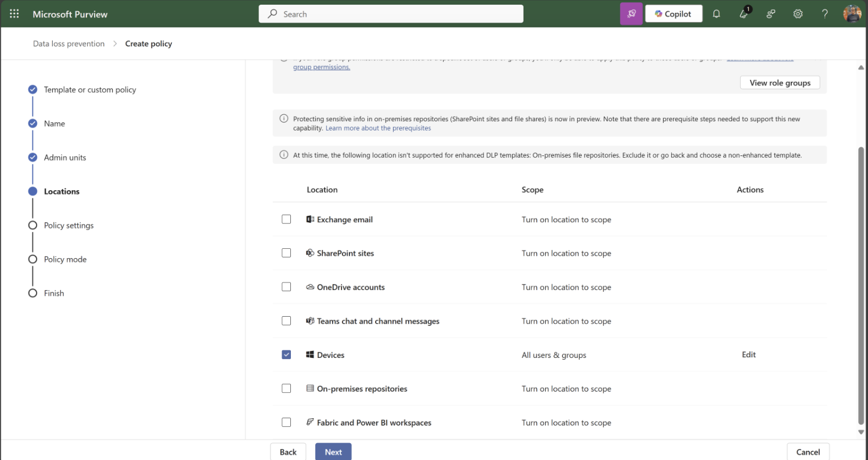Click the vertical scrollbar thumb
This screenshot has width=868, height=460.
pyautogui.click(x=860, y=287)
